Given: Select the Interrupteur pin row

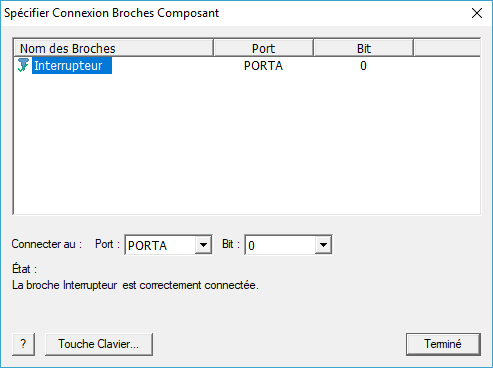Looking at the screenshot, I should click(247, 65).
